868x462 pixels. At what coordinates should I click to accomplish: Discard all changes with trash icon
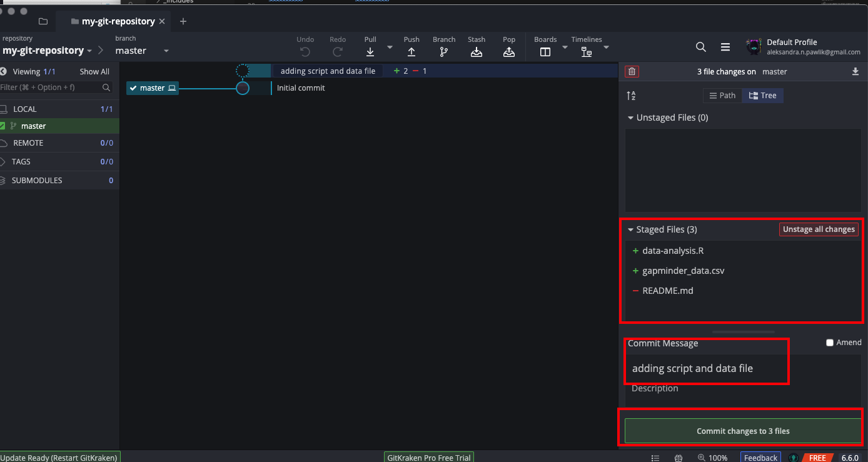(x=632, y=71)
